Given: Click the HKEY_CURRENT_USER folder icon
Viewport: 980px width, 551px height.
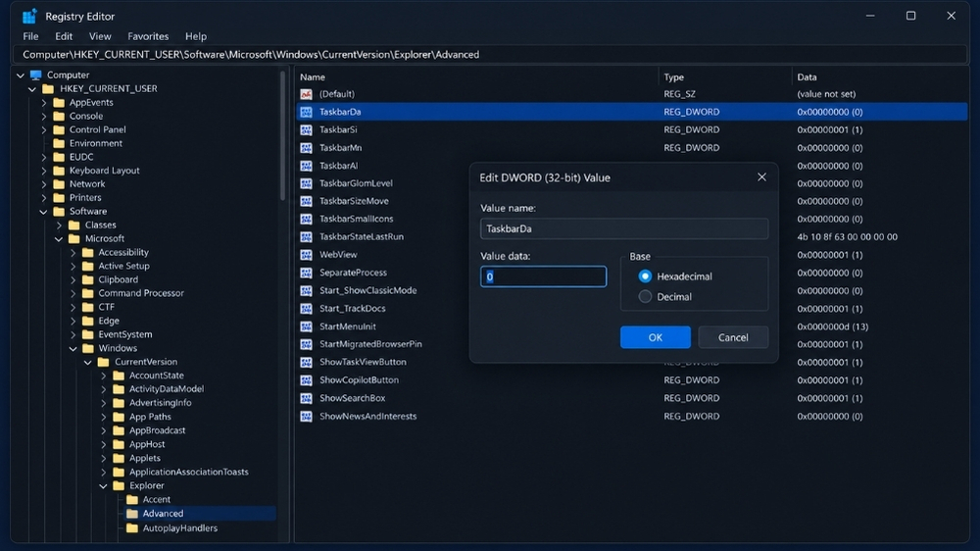Looking at the screenshot, I should pos(48,89).
